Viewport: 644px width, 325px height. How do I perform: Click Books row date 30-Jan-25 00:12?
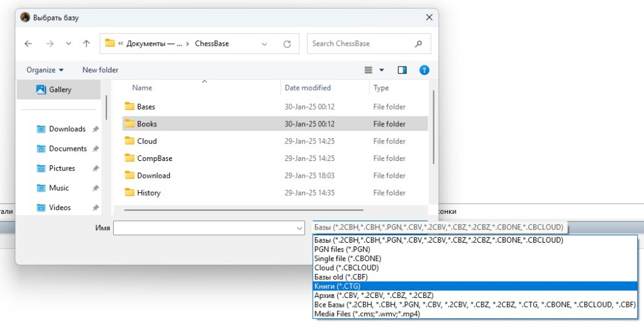coord(309,124)
